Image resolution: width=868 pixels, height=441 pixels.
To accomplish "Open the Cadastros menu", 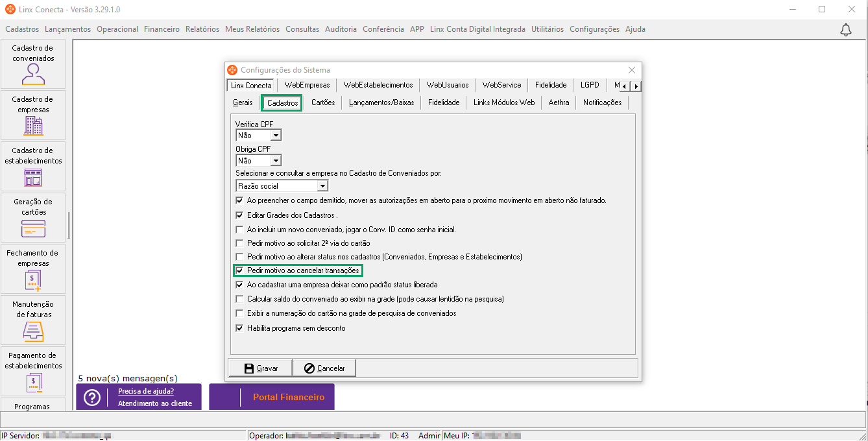I will (x=22, y=29).
